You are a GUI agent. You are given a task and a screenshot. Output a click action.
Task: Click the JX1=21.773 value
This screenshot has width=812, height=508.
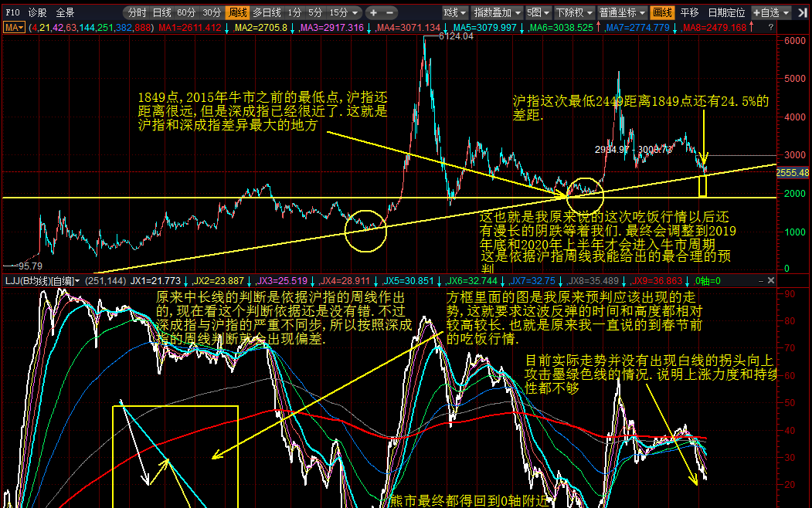pyautogui.click(x=155, y=281)
